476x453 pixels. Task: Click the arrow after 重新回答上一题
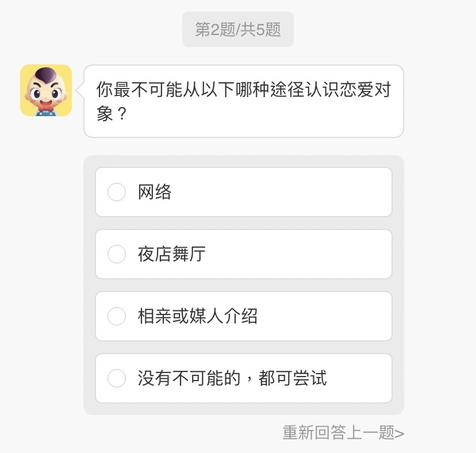tap(400, 433)
